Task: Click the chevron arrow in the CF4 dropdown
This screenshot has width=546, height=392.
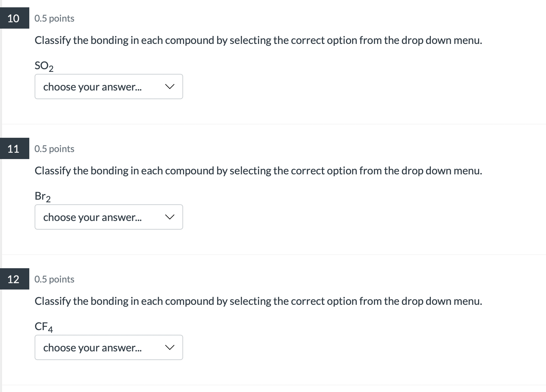Action: pos(170,347)
